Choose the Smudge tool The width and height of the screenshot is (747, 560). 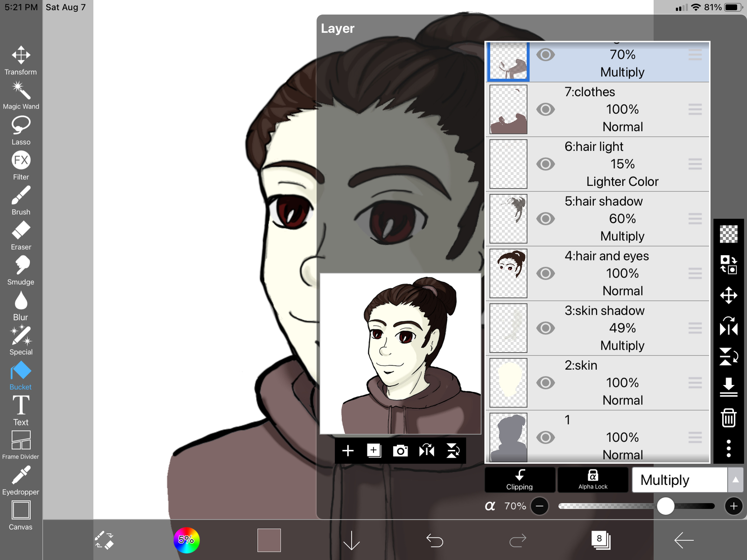click(21, 270)
